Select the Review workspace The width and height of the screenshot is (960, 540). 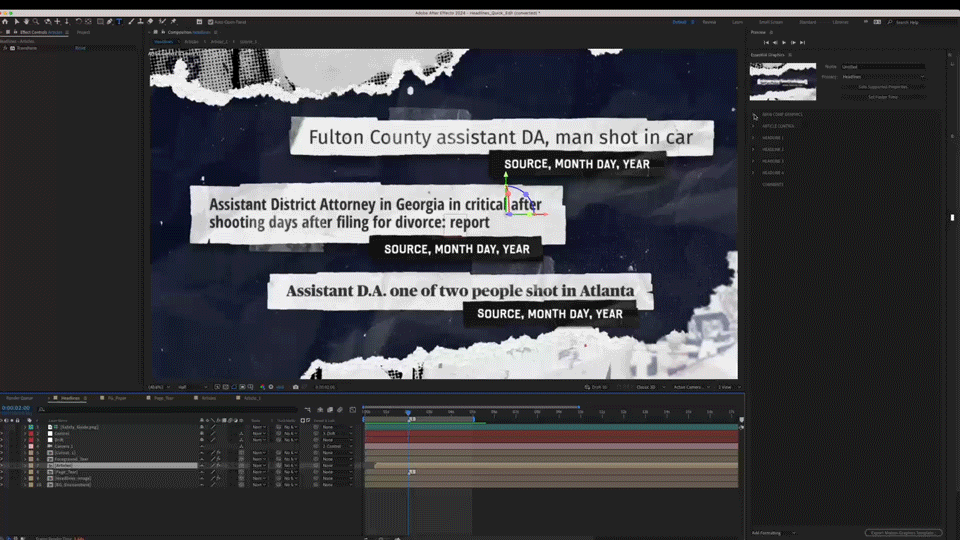coord(709,22)
